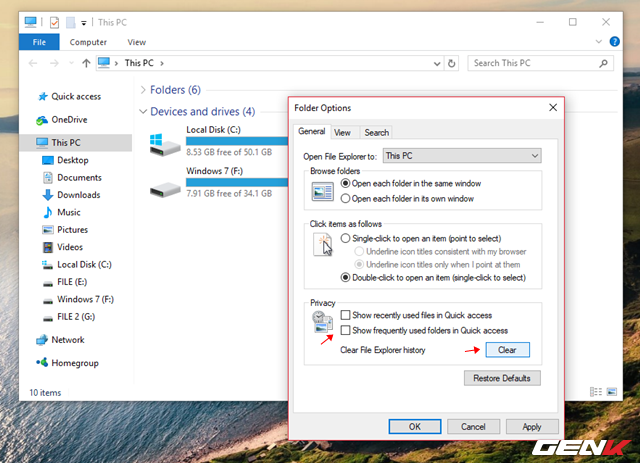
Task: Click the Back navigation arrow
Action: [x=33, y=63]
